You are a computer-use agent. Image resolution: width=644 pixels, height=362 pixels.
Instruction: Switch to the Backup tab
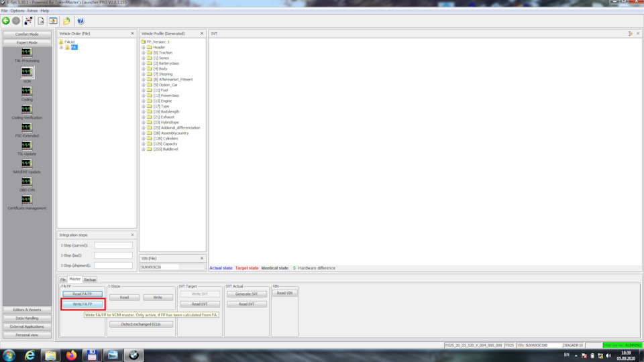(x=89, y=280)
